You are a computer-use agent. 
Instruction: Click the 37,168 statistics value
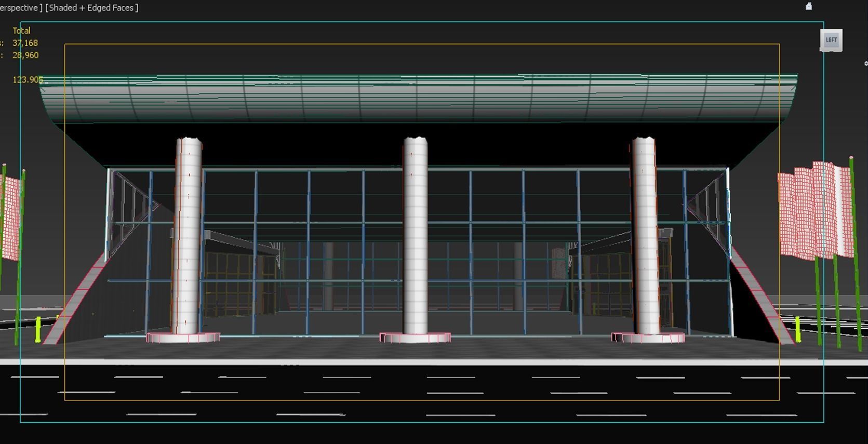(25, 43)
